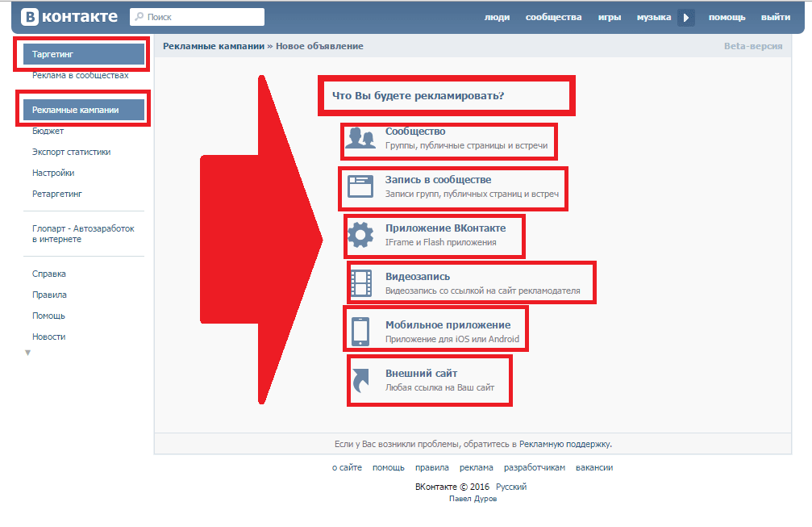
Task: Open the музыка header menu
Action: (x=653, y=17)
